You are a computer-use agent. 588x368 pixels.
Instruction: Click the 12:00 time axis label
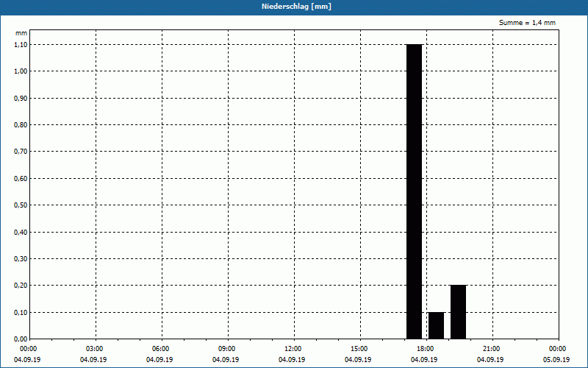tap(293, 349)
